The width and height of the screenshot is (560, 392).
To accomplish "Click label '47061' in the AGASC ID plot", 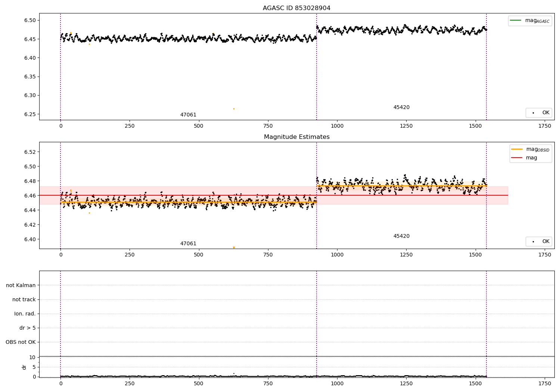I will (x=188, y=115).
